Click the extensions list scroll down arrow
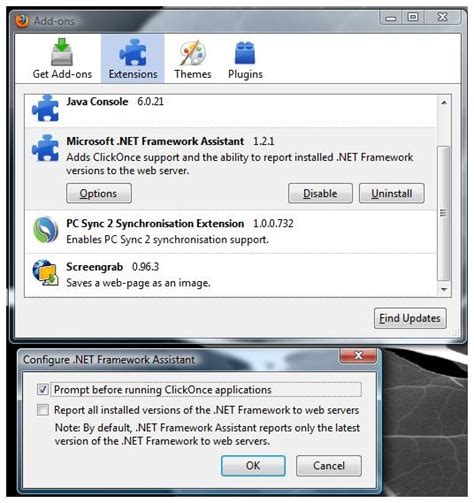 (444, 289)
